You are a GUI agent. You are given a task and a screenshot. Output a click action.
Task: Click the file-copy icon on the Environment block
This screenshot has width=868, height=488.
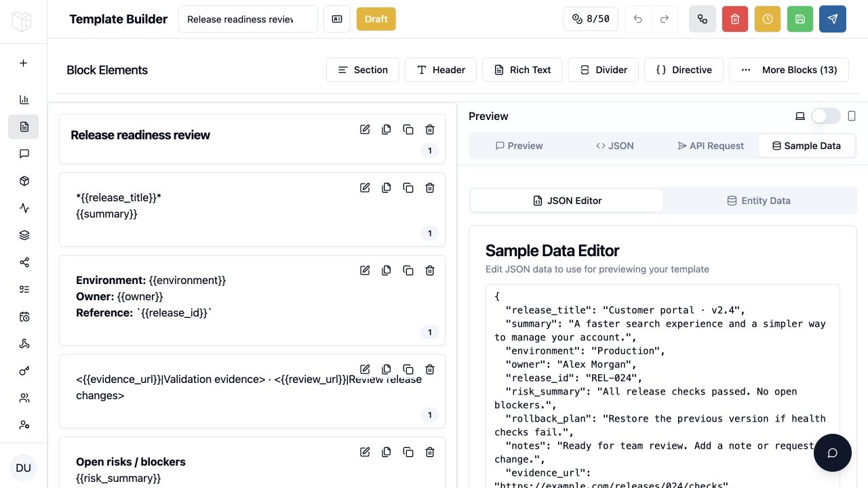click(387, 270)
